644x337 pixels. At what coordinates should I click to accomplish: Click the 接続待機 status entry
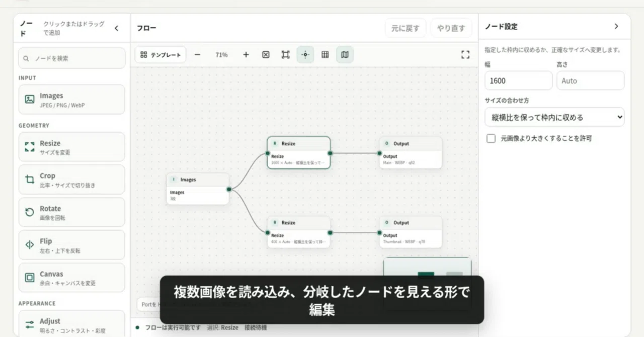click(257, 328)
